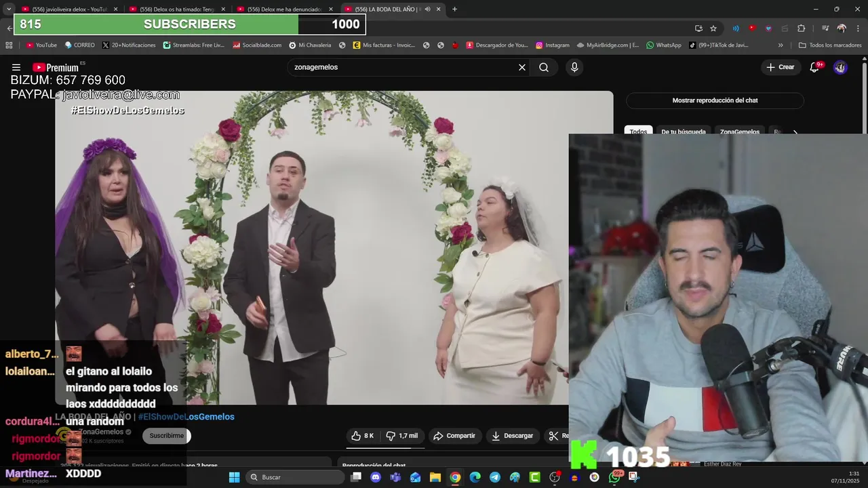
Task: Dislike the video showing 1,7 mil
Action: [402, 436]
